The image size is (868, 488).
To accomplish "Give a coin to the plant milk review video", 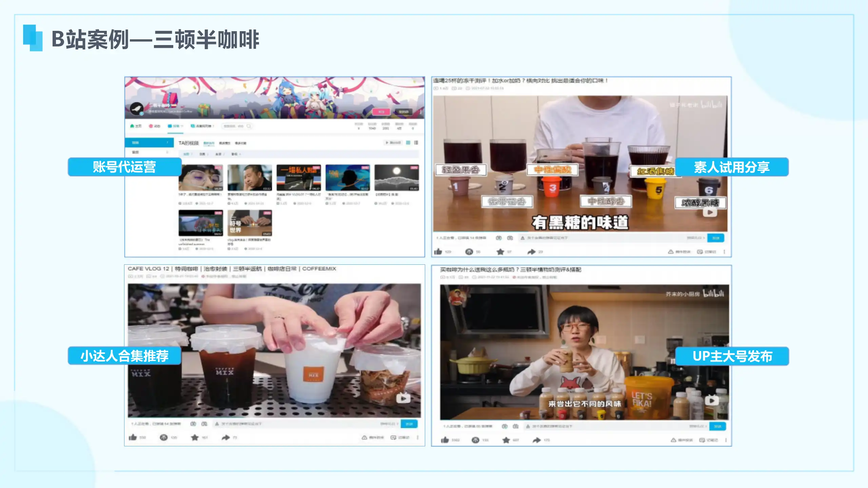I will point(475,440).
